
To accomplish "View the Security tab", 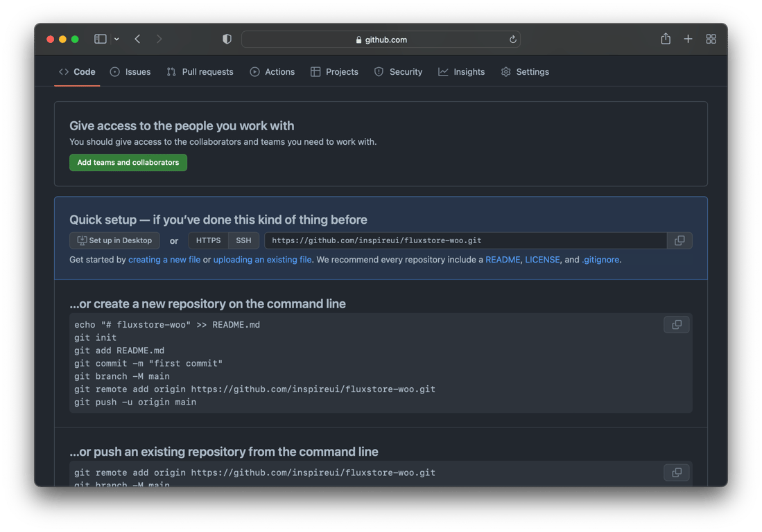I will tap(398, 72).
